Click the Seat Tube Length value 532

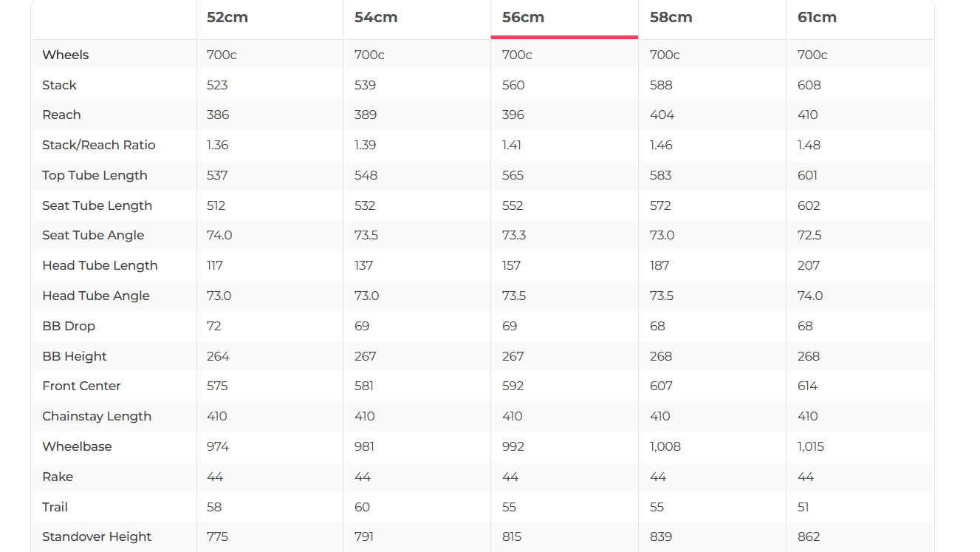[x=365, y=205]
